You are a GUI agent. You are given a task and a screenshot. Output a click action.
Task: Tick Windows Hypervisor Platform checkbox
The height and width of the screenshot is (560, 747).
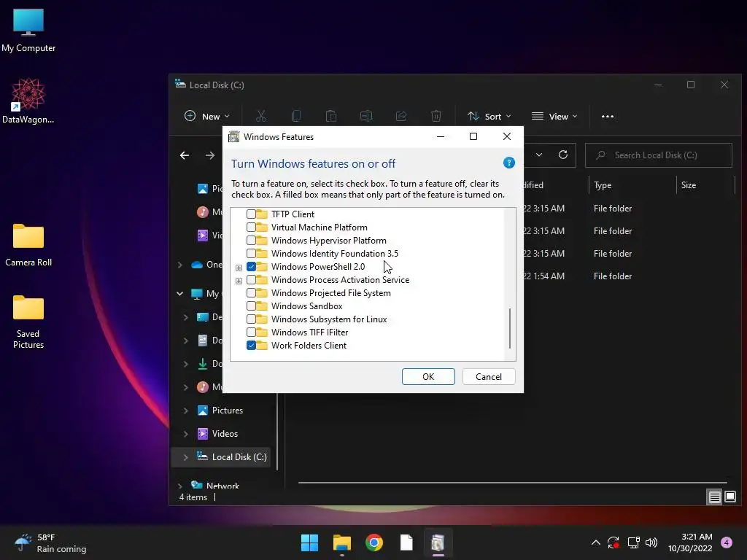click(251, 241)
